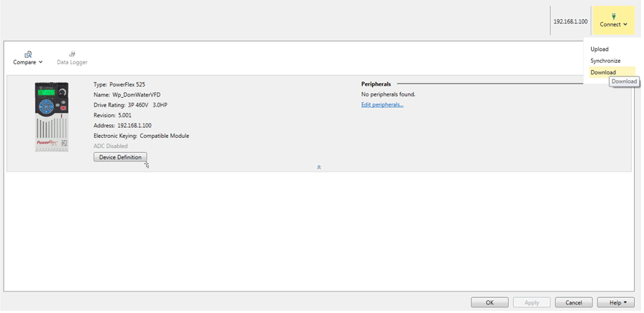Viewport: 644px width, 313px height.
Task: Click the Compare magnifier icon
Action: coord(28,54)
